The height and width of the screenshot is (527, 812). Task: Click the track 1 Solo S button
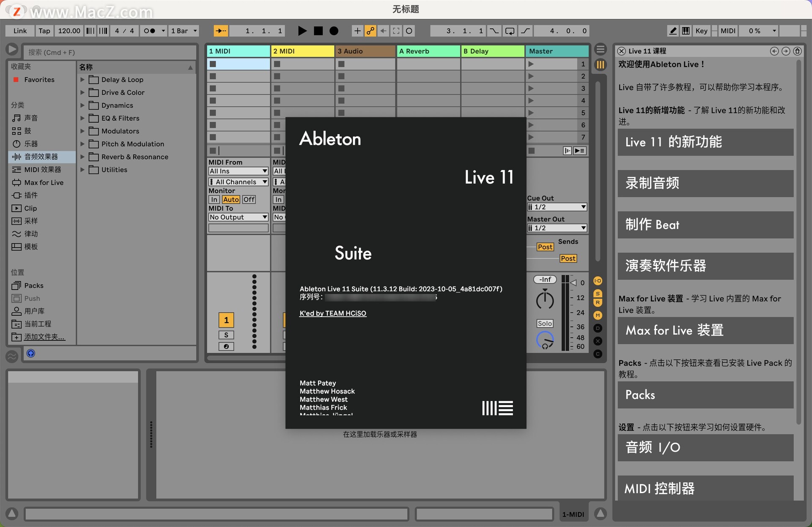[226, 335]
